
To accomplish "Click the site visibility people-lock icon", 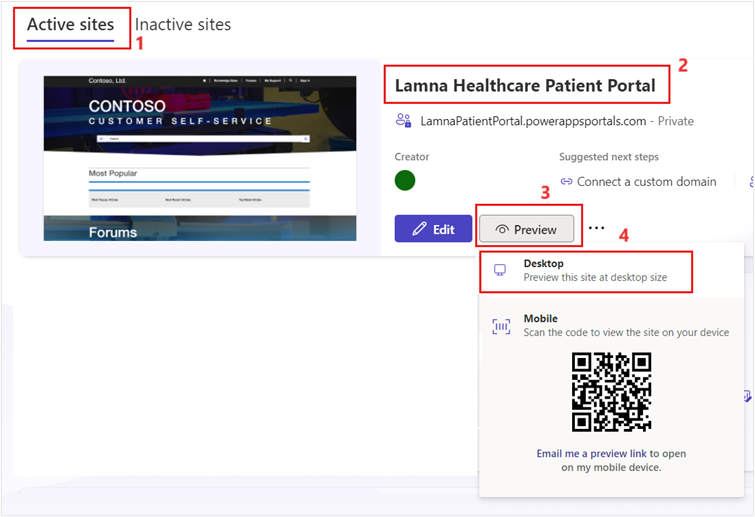I will coord(404,120).
